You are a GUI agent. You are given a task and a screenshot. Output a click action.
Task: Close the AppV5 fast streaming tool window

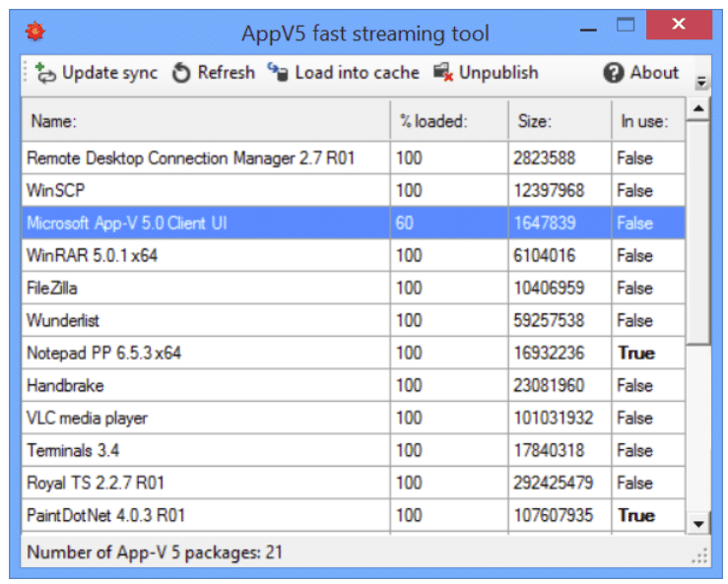(x=679, y=25)
